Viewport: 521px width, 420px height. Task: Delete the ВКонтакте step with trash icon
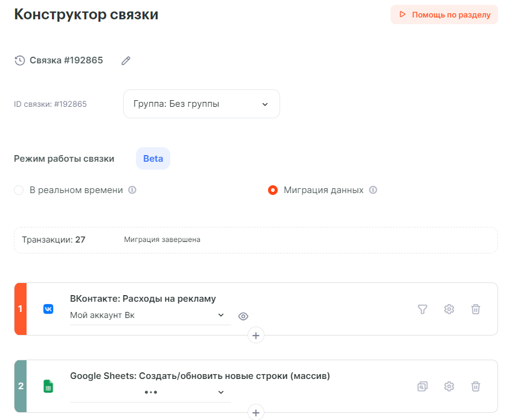(476, 309)
